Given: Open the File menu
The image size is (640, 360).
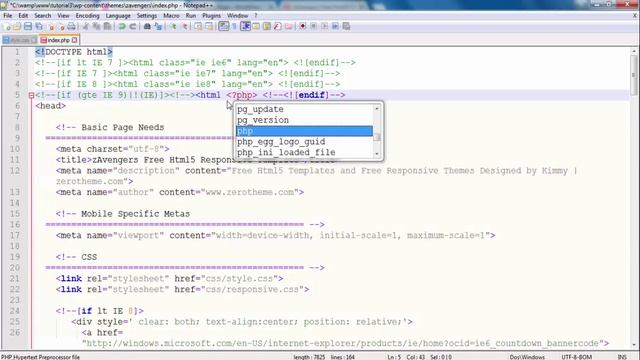Looking at the screenshot, I should (8, 16).
